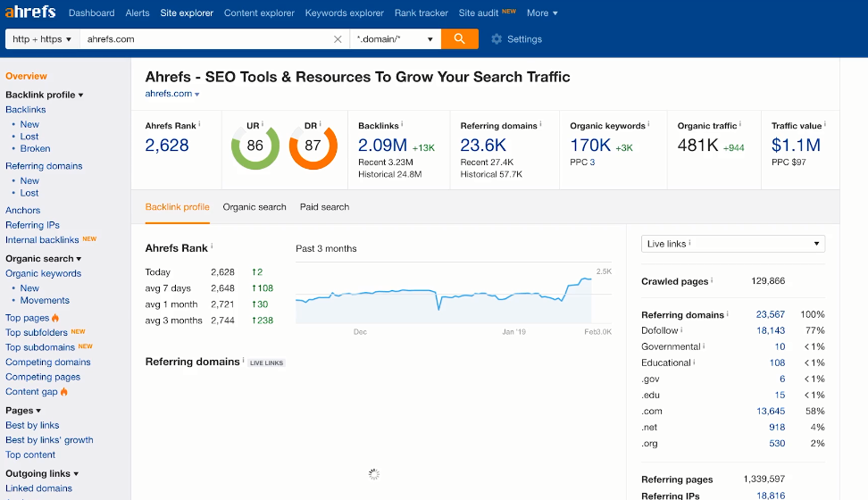
Task: Click the info icon beside Crawled pages
Action: click(x=712, y=280)
